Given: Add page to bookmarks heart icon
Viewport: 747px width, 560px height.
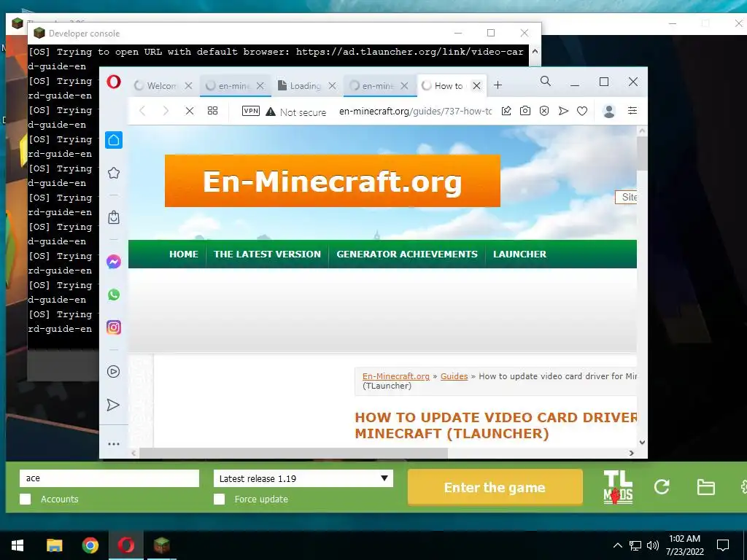Looking at the screenshot, I should point(582,111).
